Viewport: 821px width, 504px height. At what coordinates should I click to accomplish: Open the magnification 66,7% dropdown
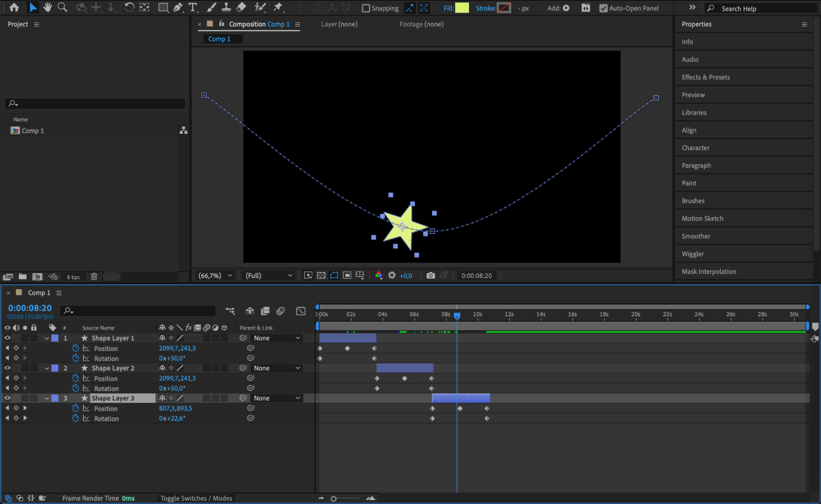coord(216,275)
